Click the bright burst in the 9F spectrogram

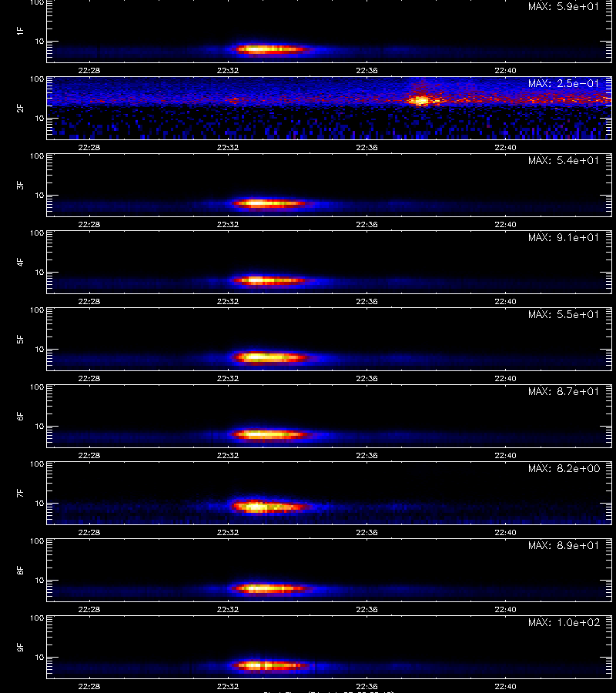tap(269, 665)
